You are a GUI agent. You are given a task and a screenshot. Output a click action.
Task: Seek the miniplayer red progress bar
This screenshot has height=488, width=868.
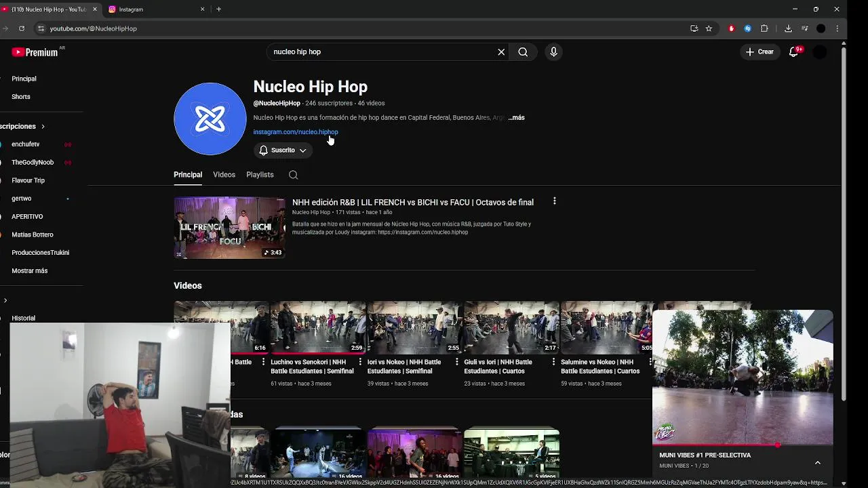click(x=743, y=445)
